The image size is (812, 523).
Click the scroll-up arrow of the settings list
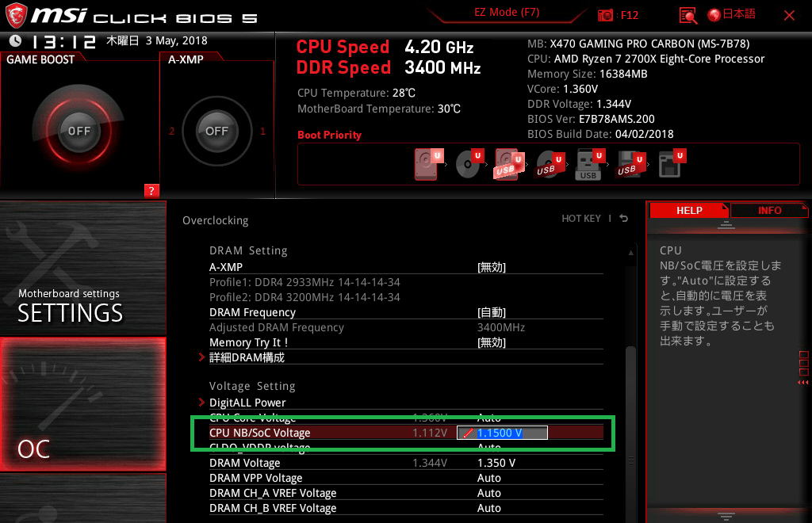click(630, 253)
